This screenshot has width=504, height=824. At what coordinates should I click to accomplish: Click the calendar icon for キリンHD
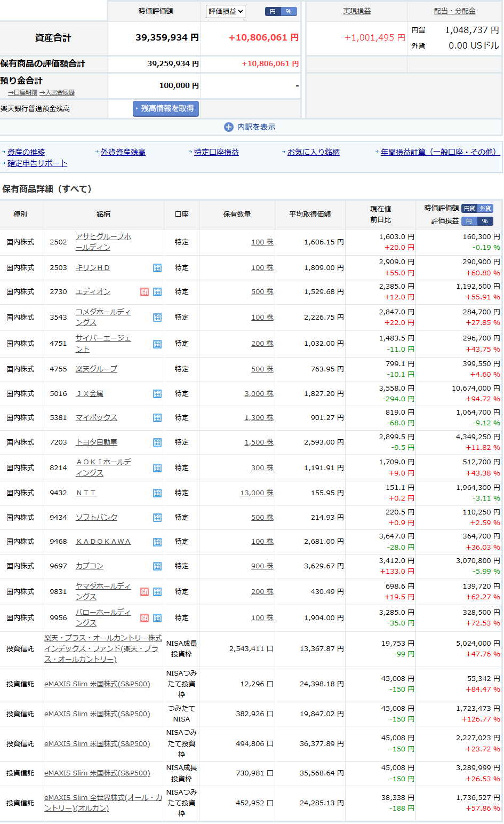point(157,268)
